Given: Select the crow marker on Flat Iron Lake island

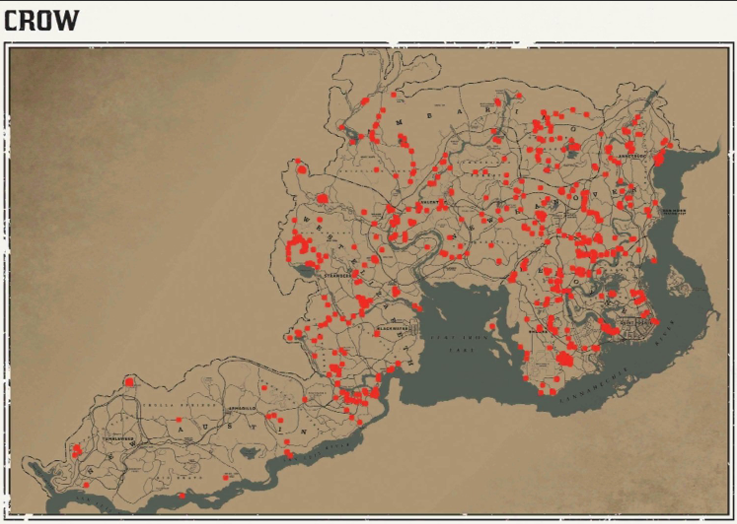Looking at the screenshot, I should point(491,325).
